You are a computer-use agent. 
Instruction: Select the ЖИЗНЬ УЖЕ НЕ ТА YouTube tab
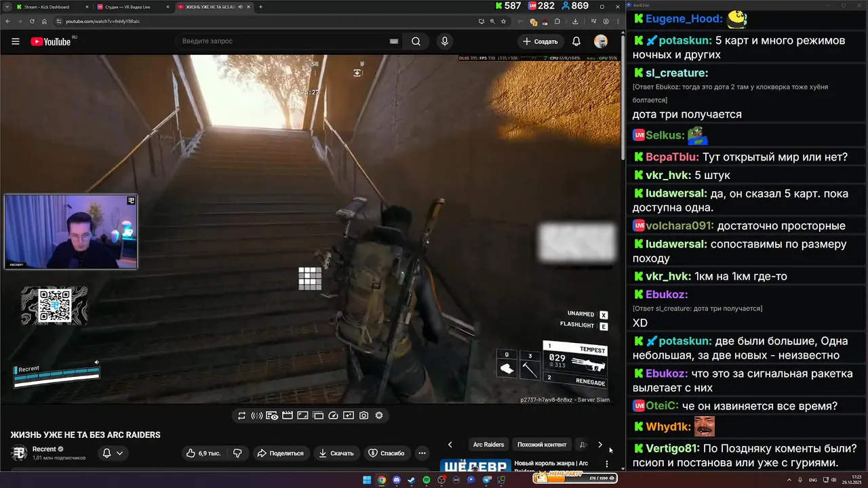click(214, 7)
